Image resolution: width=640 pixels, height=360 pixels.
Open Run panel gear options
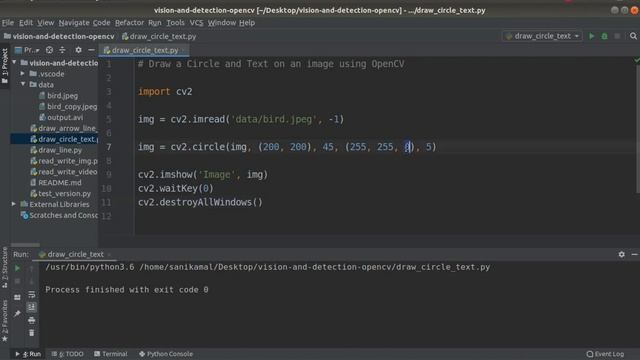point(621,254)
